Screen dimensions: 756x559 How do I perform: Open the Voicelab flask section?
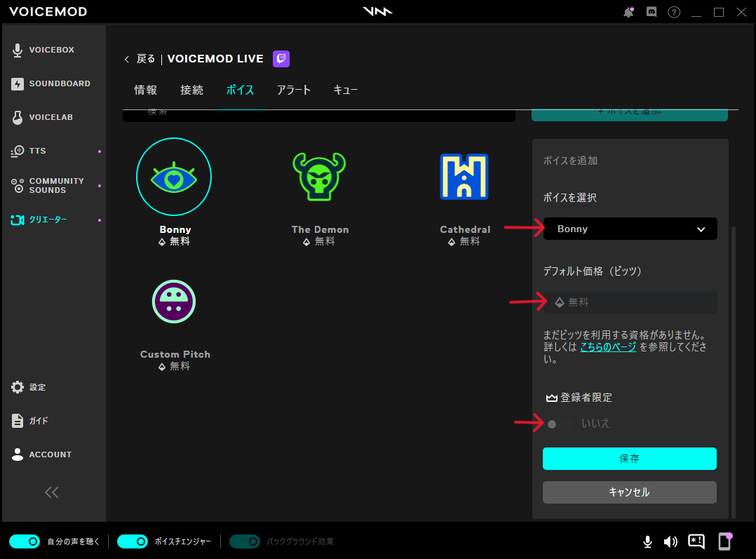tap(42, 117)
